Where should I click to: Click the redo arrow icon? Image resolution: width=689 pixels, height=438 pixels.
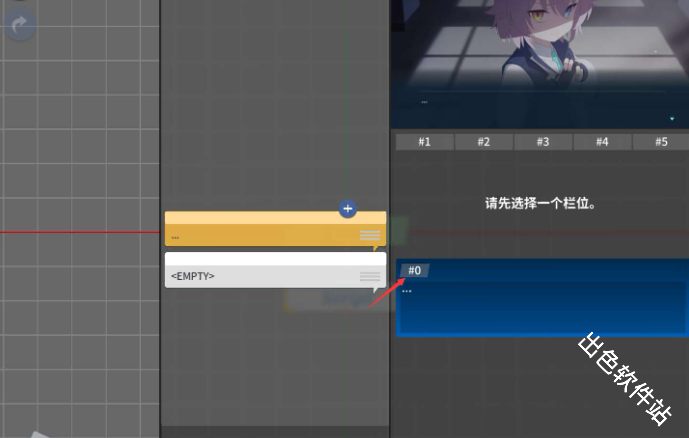pyautogui.click(x=19, y=25)
